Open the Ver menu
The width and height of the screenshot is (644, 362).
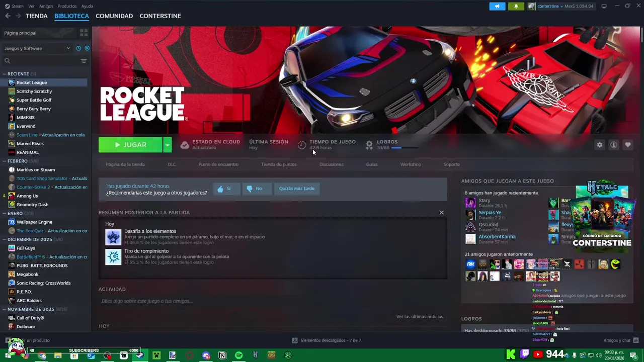click(x=31, y=6)
